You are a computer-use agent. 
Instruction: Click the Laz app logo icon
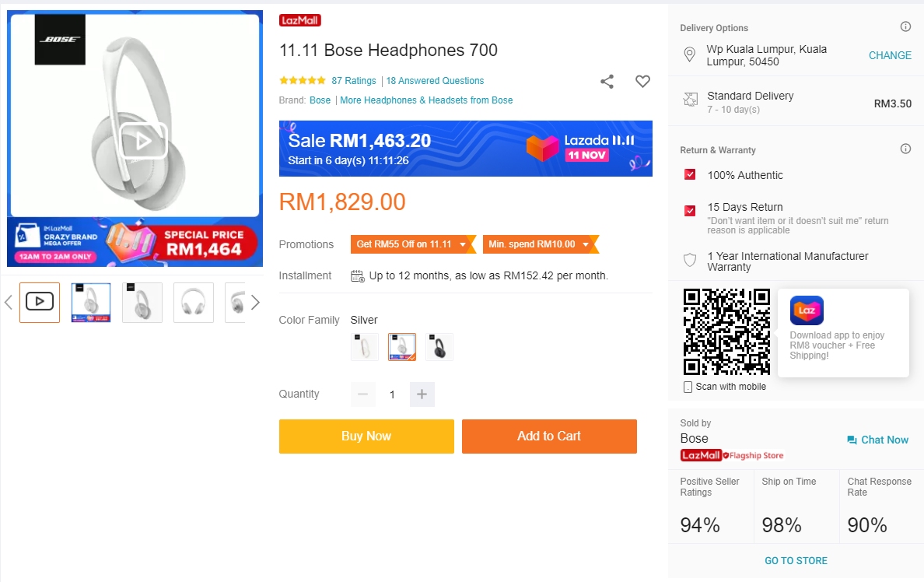tap(807, 310)
